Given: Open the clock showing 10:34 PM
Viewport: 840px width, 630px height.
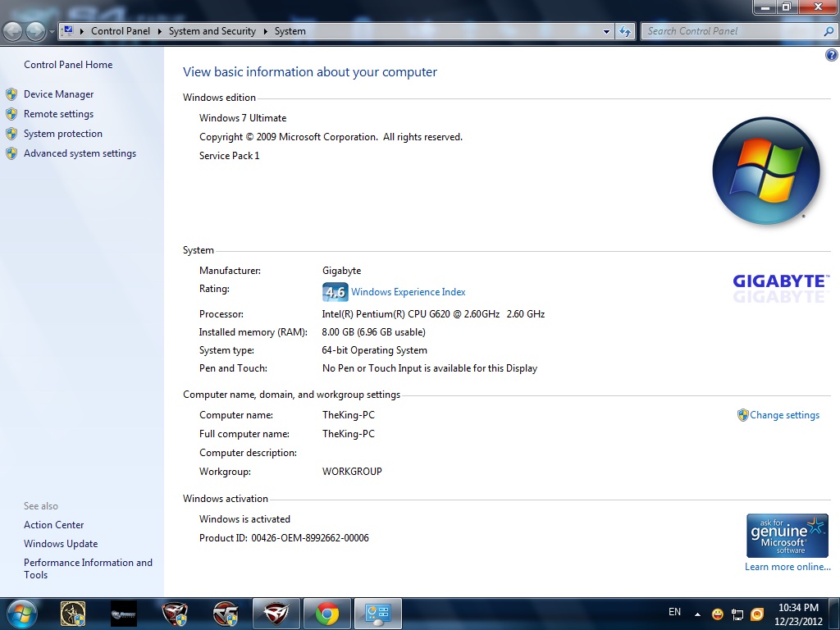Looking at the screenshot, I should pos(798,614).
